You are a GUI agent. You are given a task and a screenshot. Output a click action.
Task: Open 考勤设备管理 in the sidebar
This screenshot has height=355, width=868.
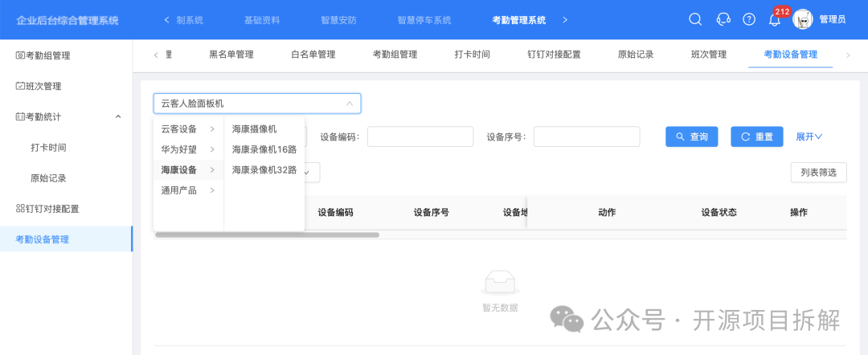click(67, 239)
